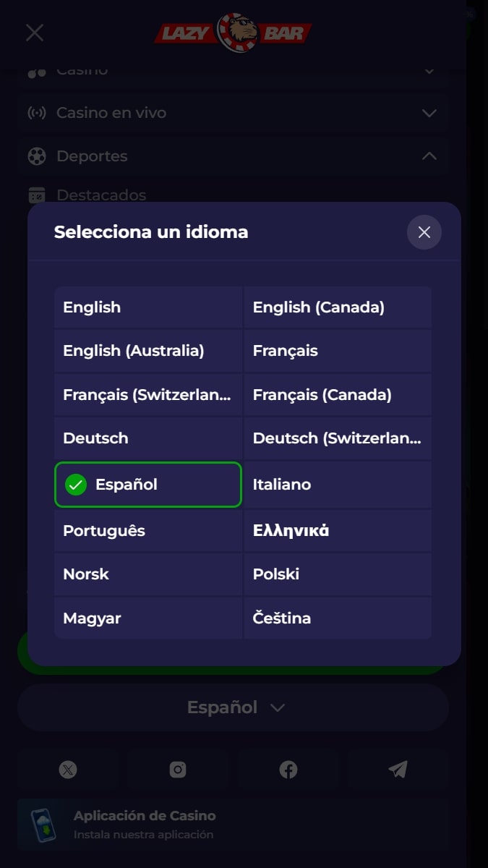Image resolution: width=488 pixels, height=868 pixels.
Task: Click the casino app phone icon
Action: point(43,824)
